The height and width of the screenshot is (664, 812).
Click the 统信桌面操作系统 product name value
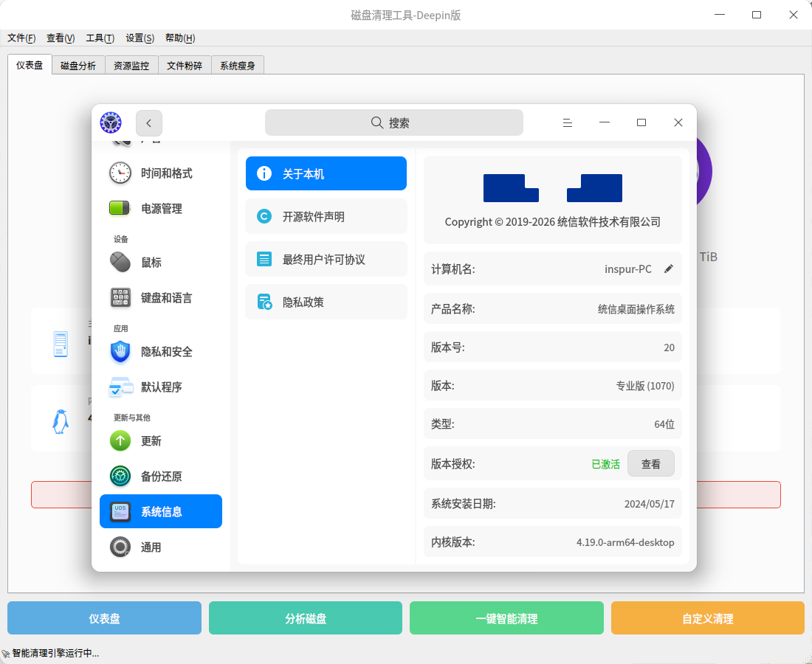636,309
